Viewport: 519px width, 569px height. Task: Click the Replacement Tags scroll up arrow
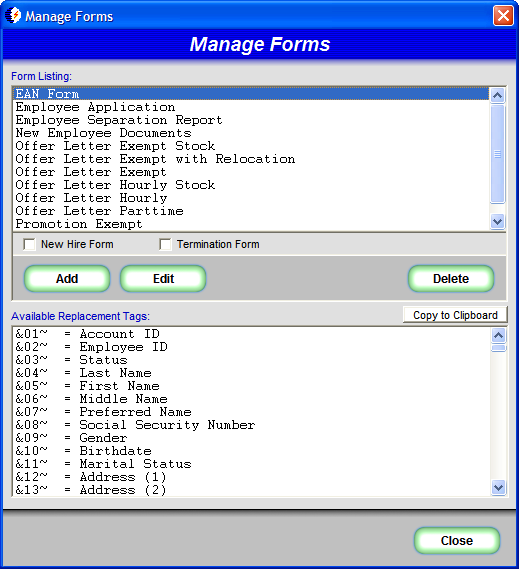[499, 336]
